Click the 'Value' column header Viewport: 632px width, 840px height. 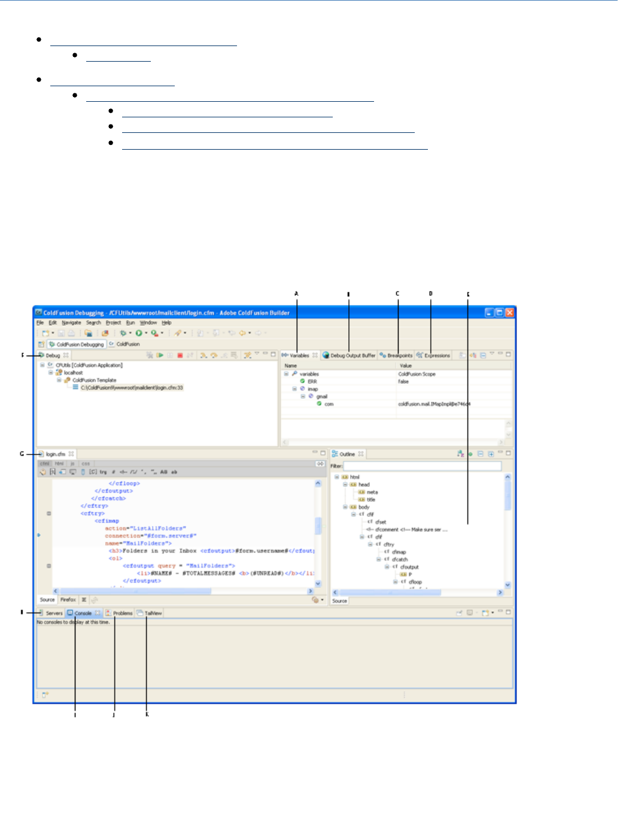pyautogui.click(x=454, y=365)
